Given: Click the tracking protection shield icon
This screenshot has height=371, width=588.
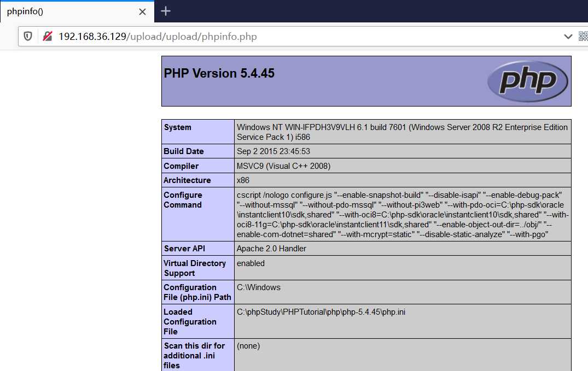Looking at the screenshot, I should (28, 37).
